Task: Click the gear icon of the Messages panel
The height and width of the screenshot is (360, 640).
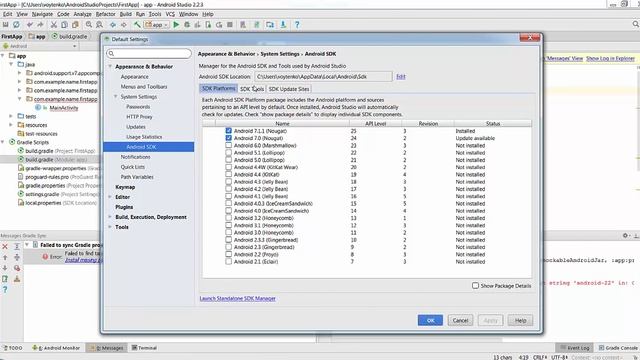Action: pos(625,236)
